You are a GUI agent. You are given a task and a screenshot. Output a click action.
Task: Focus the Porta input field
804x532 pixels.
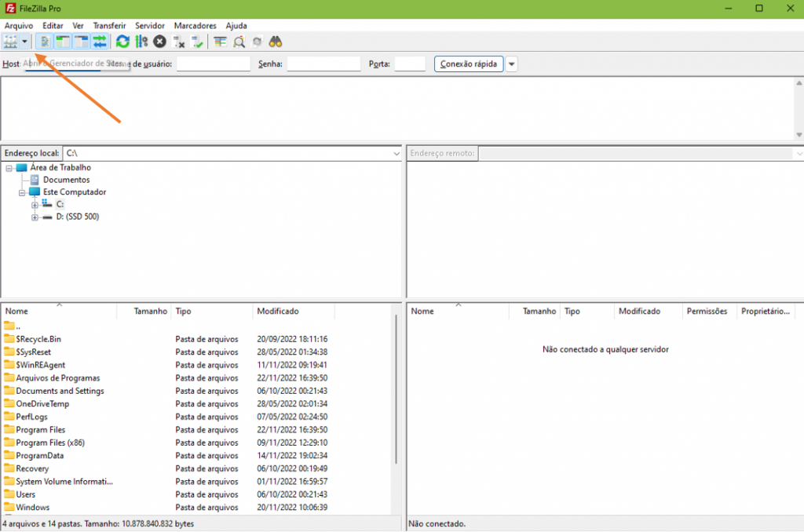pos(410,64)
